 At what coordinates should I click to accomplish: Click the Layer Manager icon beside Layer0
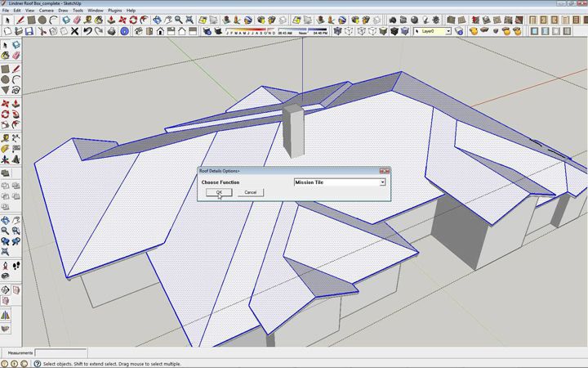tap(459, 31)
